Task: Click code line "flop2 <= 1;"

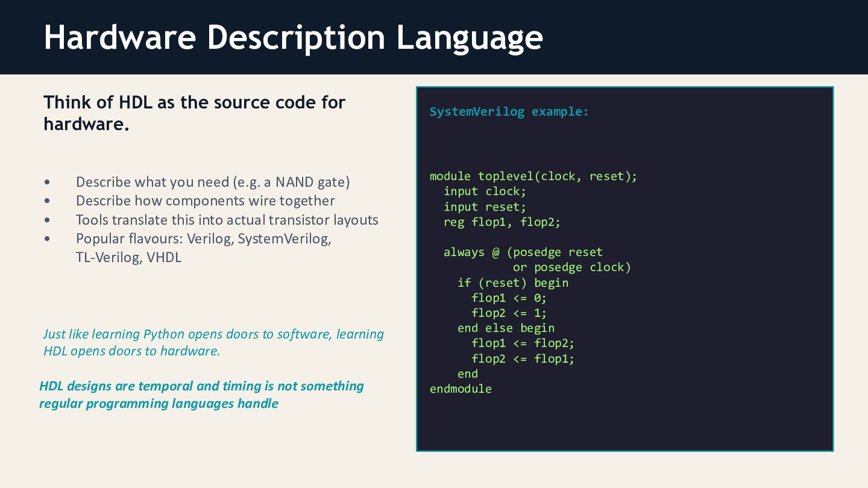Action: click(x=509, y=313)
